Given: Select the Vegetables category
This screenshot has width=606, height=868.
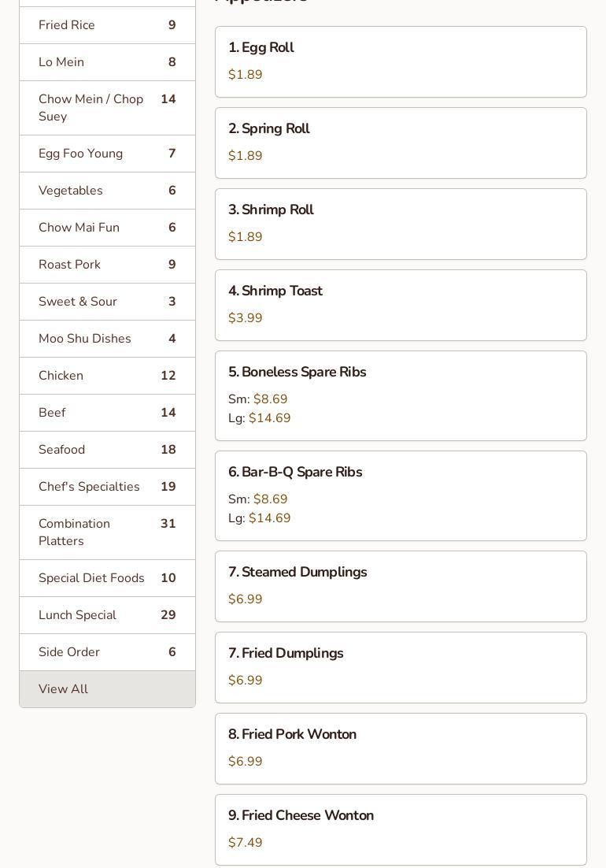Looking at the screenshot, I should 107,191.
